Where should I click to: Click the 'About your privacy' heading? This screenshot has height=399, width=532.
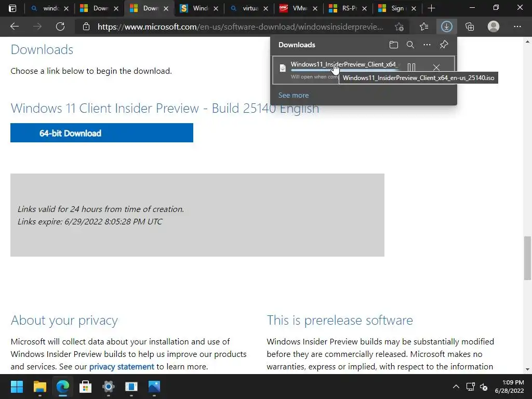click(64, 320)
